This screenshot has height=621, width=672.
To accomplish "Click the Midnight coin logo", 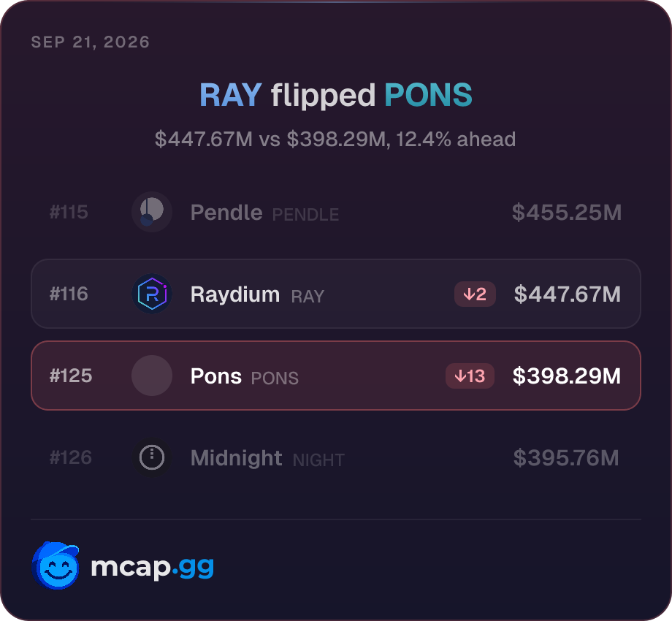I will tap(152, 457).
